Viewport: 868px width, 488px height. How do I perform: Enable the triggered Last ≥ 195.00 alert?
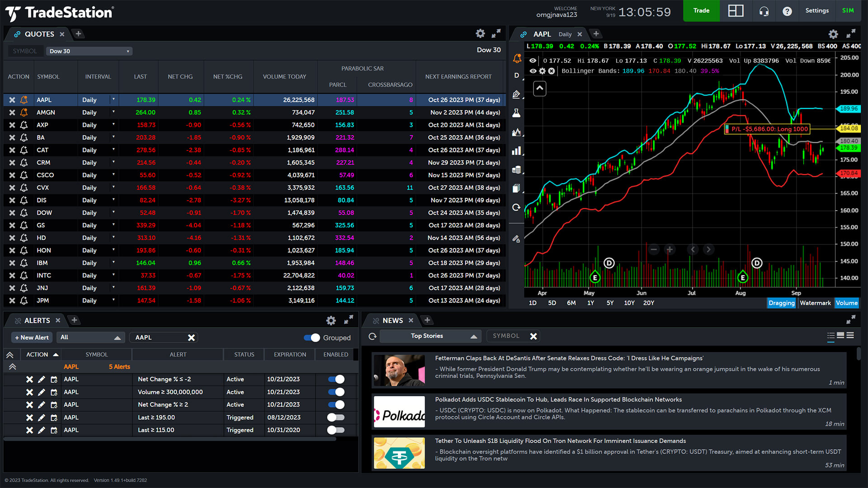(x=335, y=417)
